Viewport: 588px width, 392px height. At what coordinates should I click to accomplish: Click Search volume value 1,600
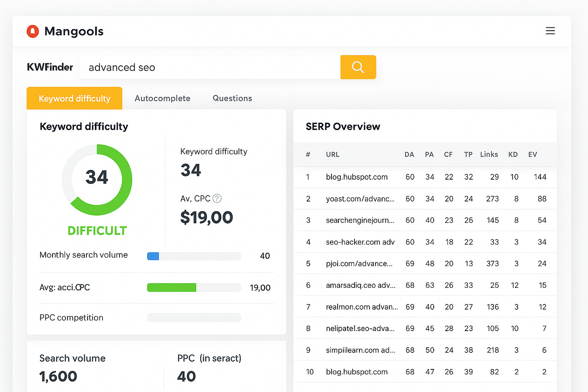pyautogui.click(x=58, y=376)
